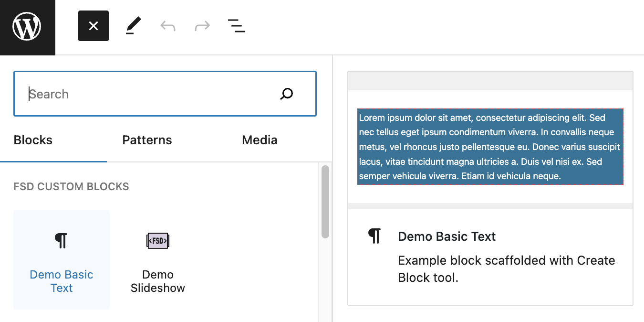The image size is (644, 322).
Task: Click the search magnifier icon
Action: (x=286, y=94)
